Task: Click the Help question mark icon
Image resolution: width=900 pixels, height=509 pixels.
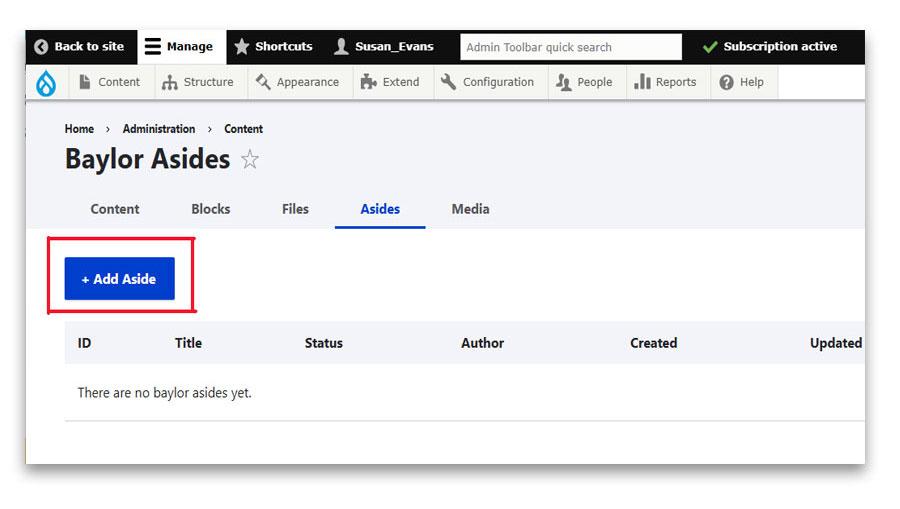Action: tap(726, 83)
